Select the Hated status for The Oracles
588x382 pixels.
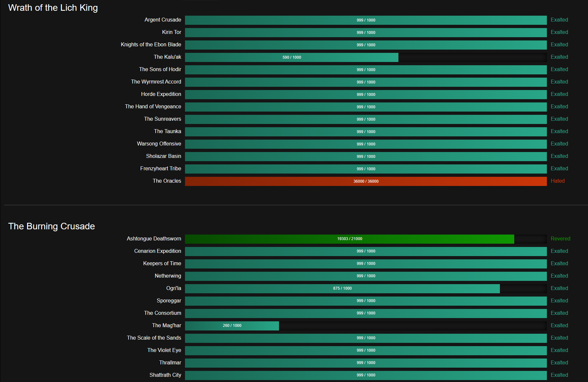click(x=557, y=181)
